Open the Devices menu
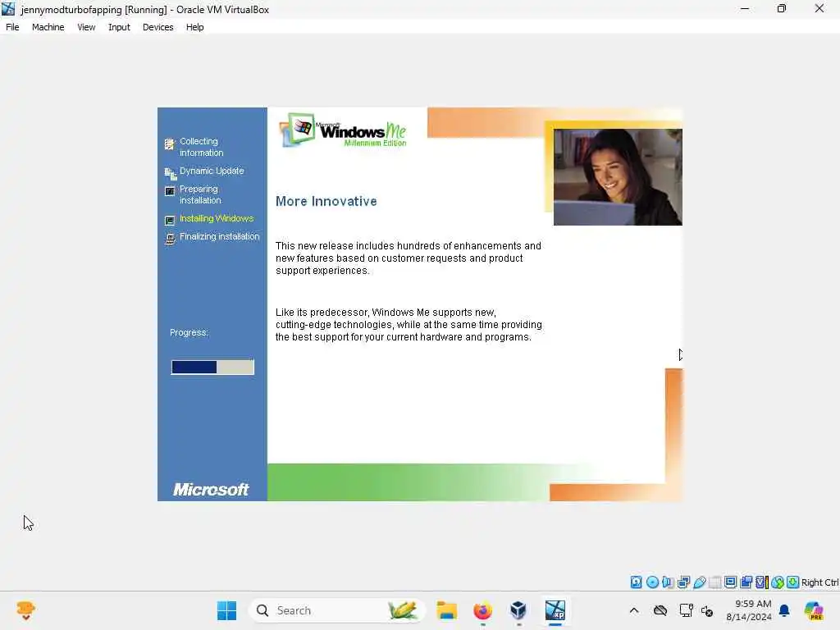 click(x=158, y=27)
